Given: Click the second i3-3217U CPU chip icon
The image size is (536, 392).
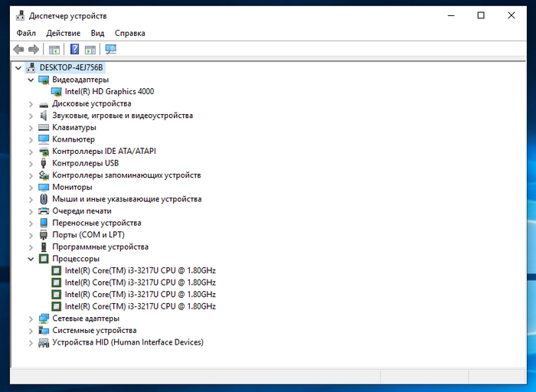Looking at the screenshot, I should pyautogui.click(x=57, y=283).
